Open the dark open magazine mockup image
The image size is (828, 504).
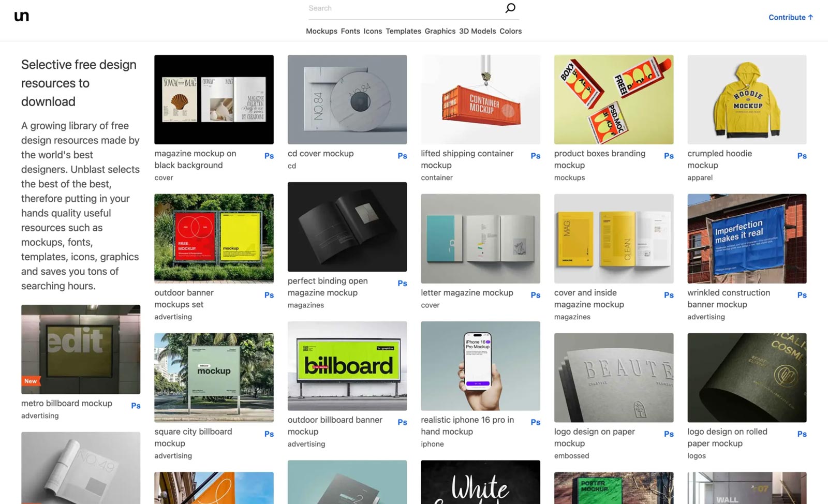pyautogui.click(x=347, y=227)
